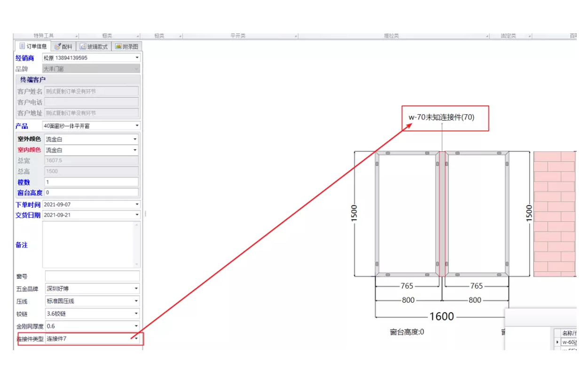Expand the 室外颜色 color dropdown
Viewport: 588px width, 377px height.
pos(135,140)
